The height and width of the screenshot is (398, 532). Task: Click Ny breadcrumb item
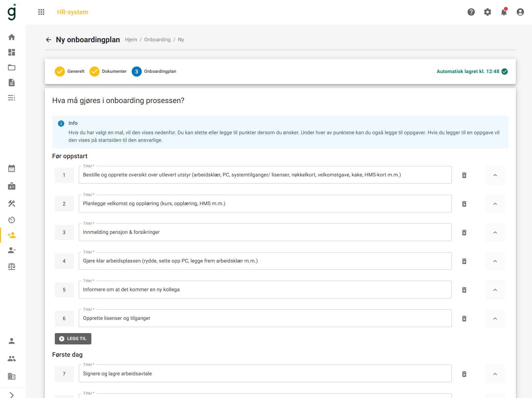181,40
